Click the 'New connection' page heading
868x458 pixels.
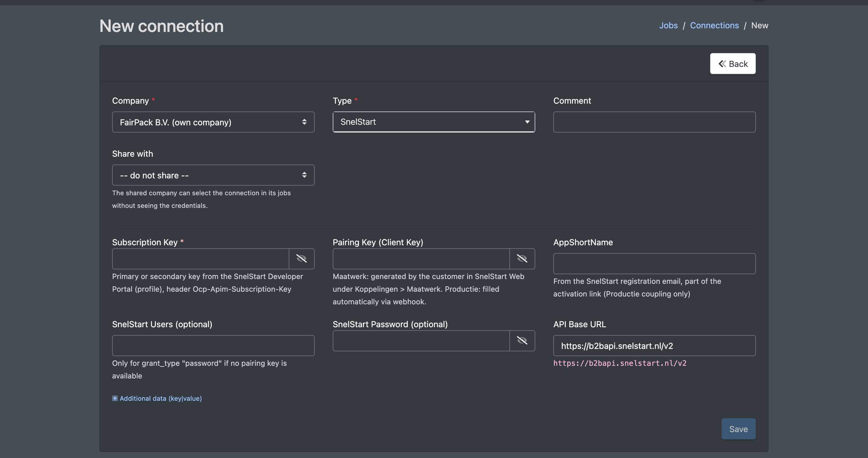162,26
